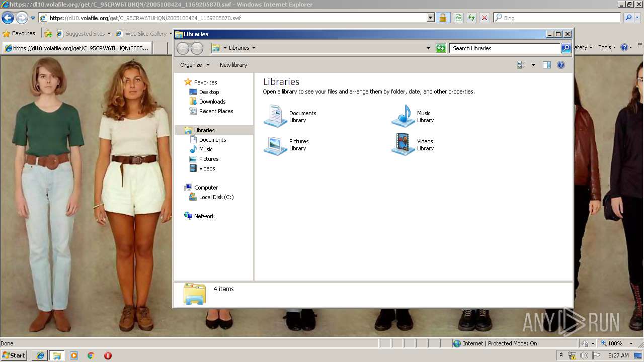Click the Search Libraries input field
Image resolution: width=644 pixels, height=362 pixels.
point(505,48)
